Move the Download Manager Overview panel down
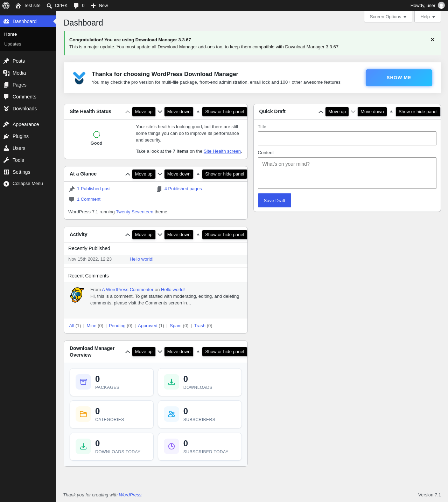448x502 pixels. tap(160, 352)
